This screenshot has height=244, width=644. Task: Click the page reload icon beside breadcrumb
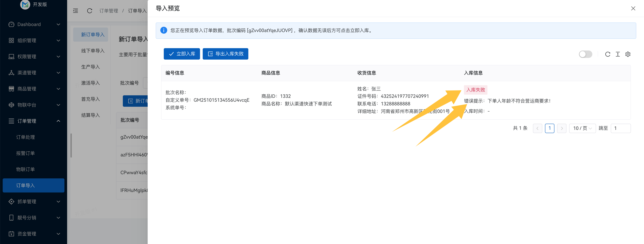89,11
